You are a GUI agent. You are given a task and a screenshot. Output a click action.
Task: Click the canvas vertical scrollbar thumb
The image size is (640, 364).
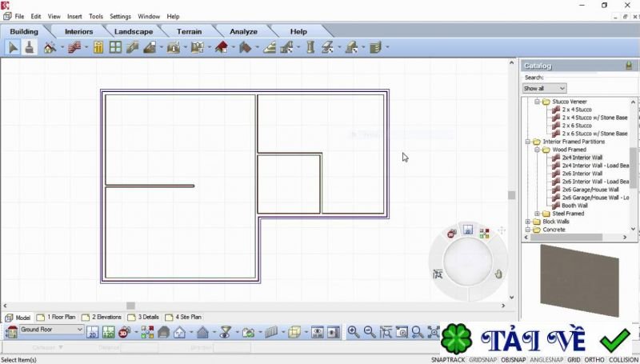pos(511,195)
